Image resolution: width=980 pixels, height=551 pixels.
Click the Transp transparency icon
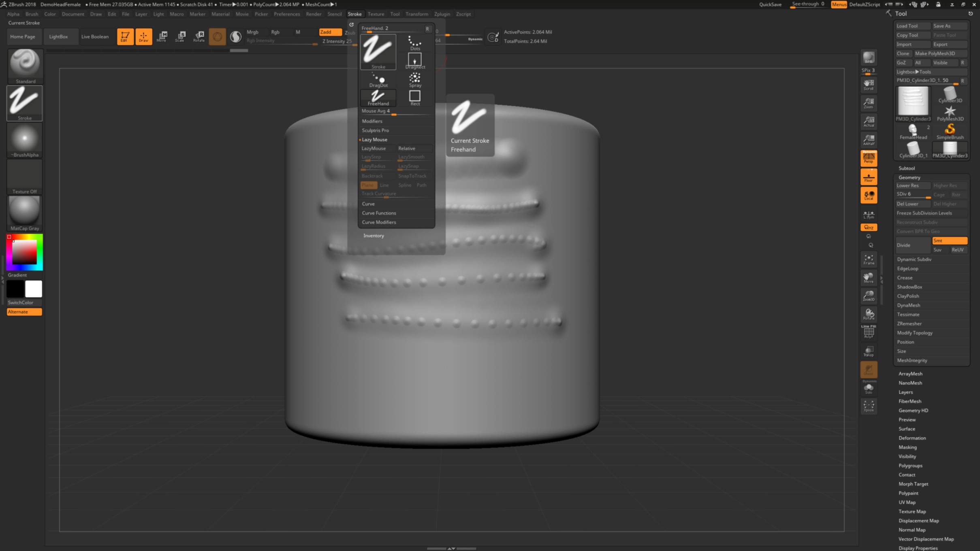869,351
